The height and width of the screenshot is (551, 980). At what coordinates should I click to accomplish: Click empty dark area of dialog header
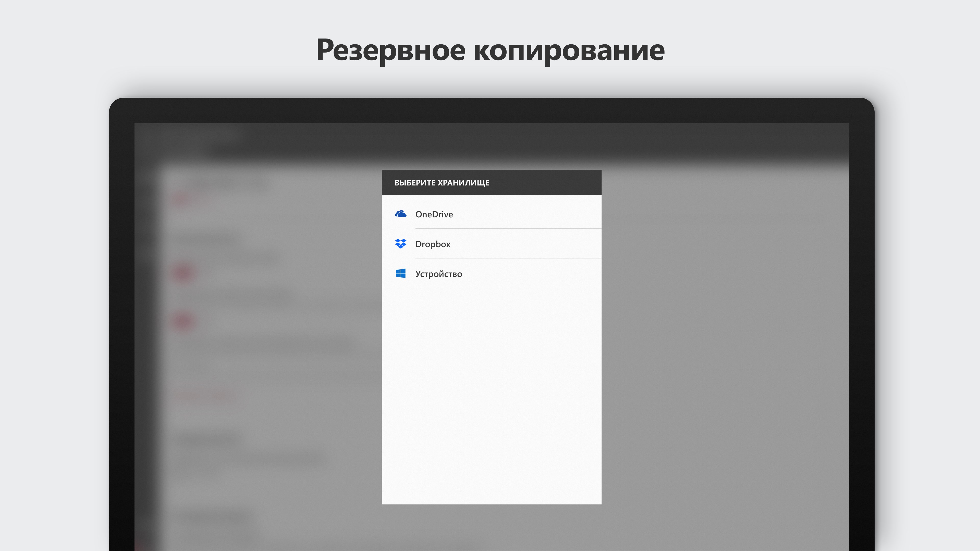point(552,183)
